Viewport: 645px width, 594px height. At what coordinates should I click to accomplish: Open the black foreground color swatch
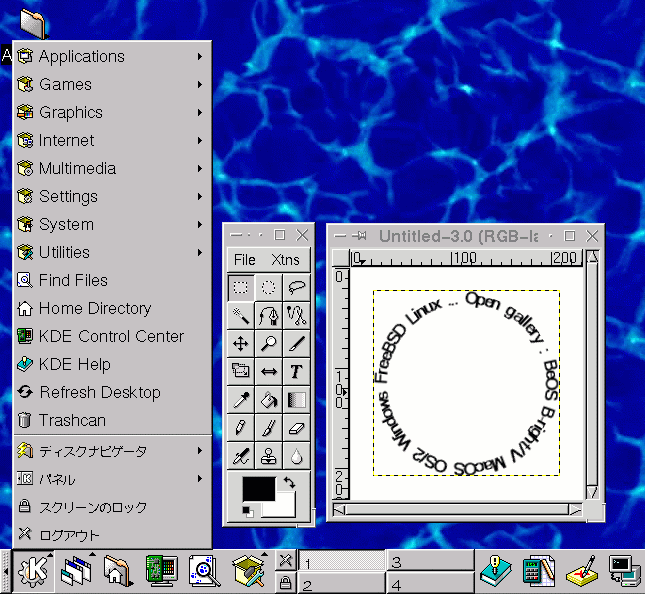tap(259, 489)
